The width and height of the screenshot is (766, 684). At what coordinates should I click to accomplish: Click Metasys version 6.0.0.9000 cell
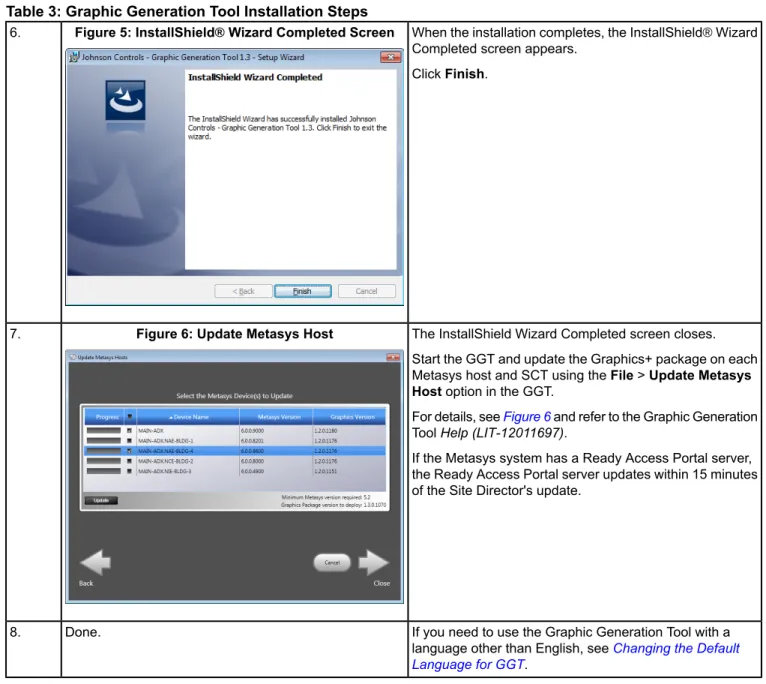[252, 431]
